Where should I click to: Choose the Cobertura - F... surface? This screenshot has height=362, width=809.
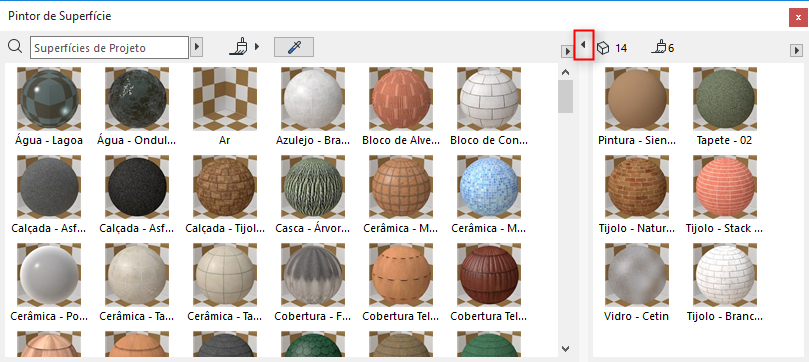point(313,283)
